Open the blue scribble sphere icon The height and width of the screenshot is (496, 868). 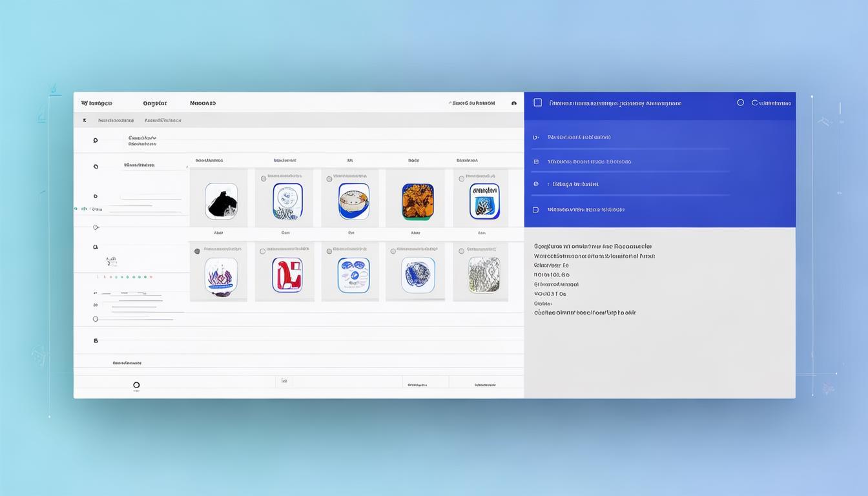(417, 275)
